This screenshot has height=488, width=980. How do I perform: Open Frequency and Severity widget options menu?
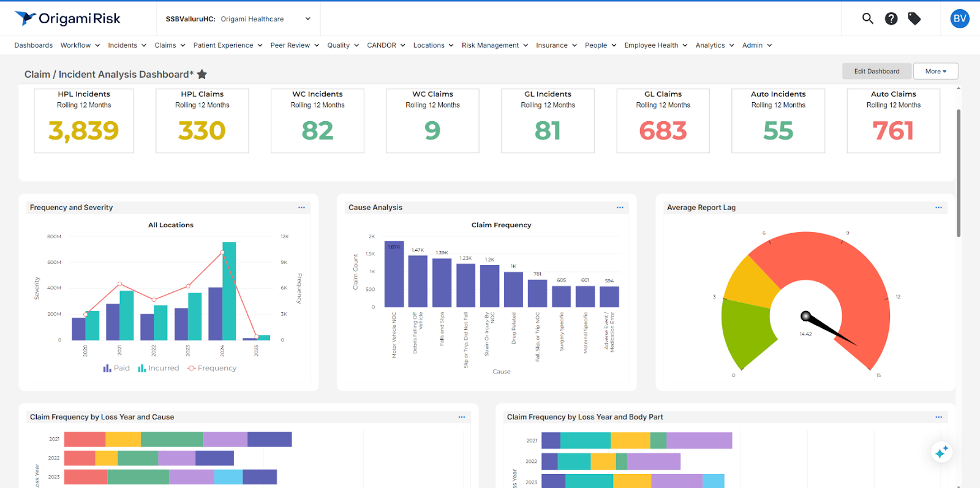pyautogui.click(x=301, y=208)
